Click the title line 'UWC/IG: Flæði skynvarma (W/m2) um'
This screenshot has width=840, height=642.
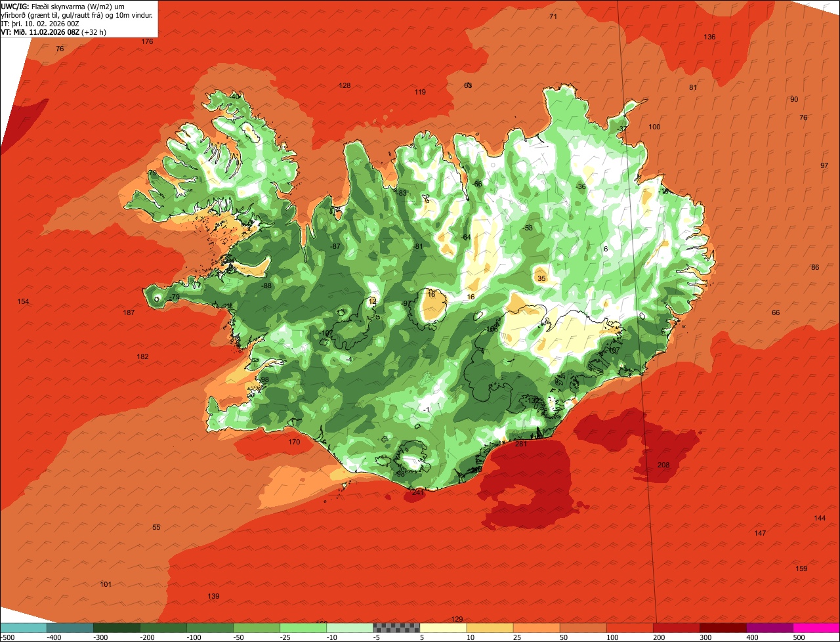(64, 6)
